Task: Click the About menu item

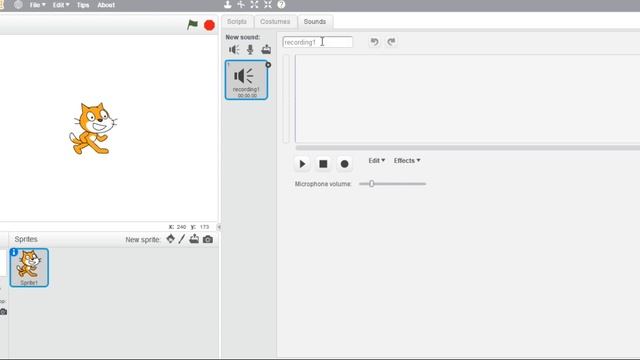Action: [106, 5]
